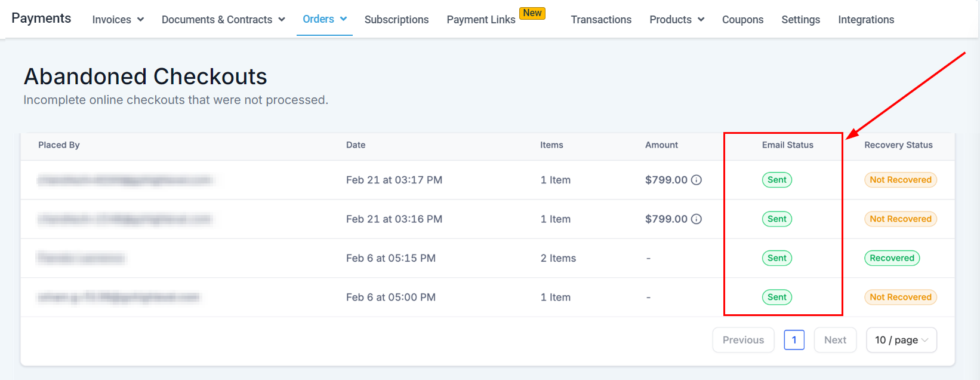Click the Previous page button
980x380 pixels.
pos(742,340)
